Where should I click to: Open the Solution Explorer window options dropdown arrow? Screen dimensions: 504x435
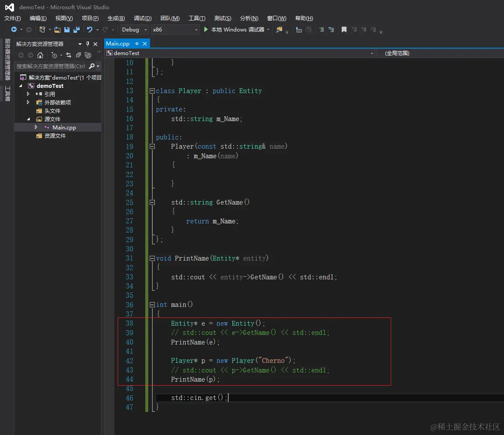pyautogui.click(x=80, y=44)
